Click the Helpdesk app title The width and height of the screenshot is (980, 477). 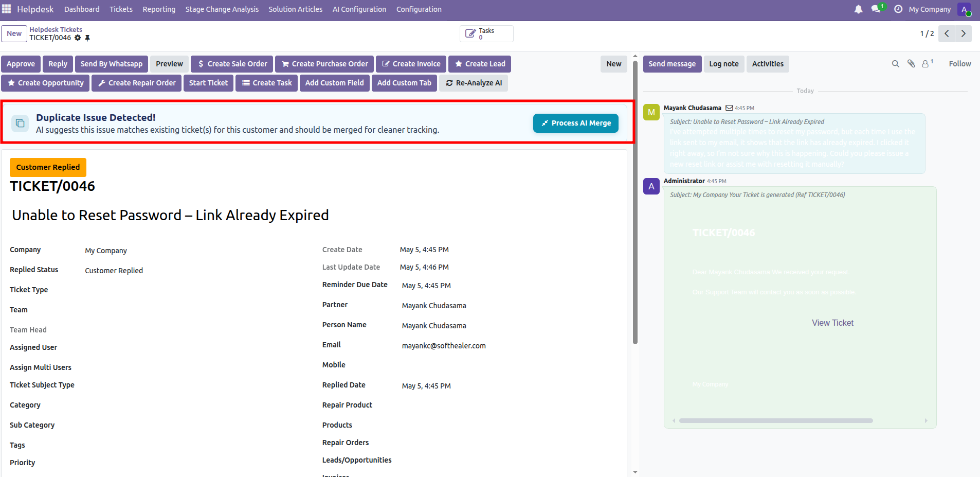click(35, 9)
